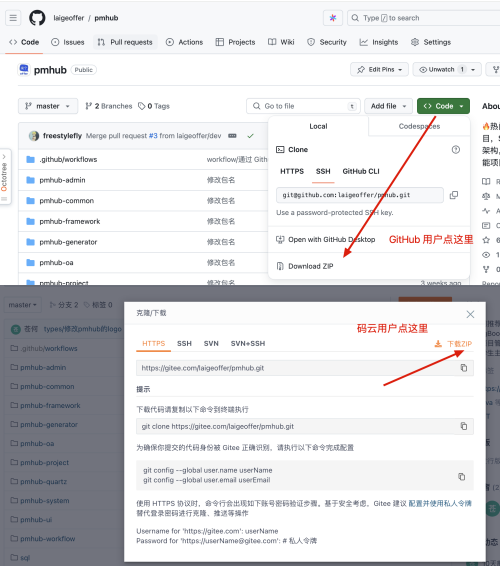This screenshot has width=500, height=566.
Task: Open the Insights tab
Action: click(x=379, y=42)
